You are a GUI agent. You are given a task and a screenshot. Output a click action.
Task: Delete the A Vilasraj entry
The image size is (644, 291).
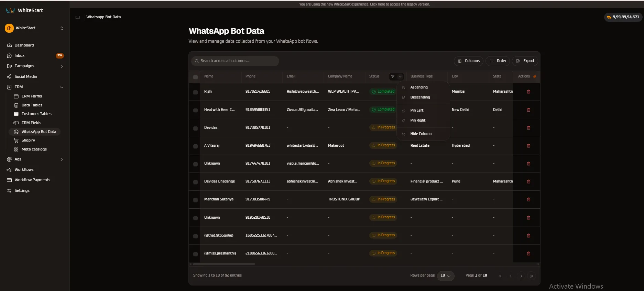(x=528, y=146)
